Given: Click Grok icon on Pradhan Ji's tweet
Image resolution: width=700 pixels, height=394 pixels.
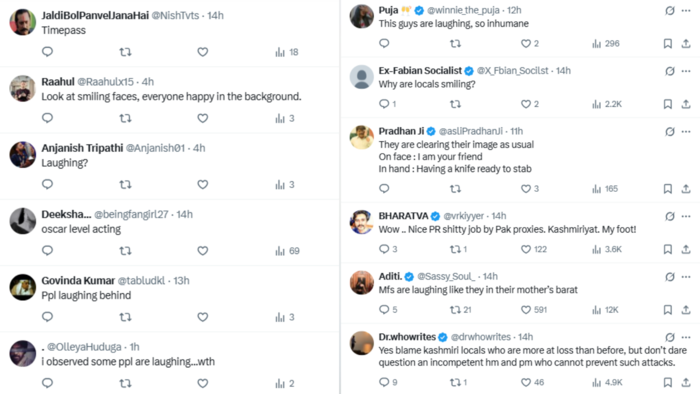Looking at the screenshot, I should point(670,132).
